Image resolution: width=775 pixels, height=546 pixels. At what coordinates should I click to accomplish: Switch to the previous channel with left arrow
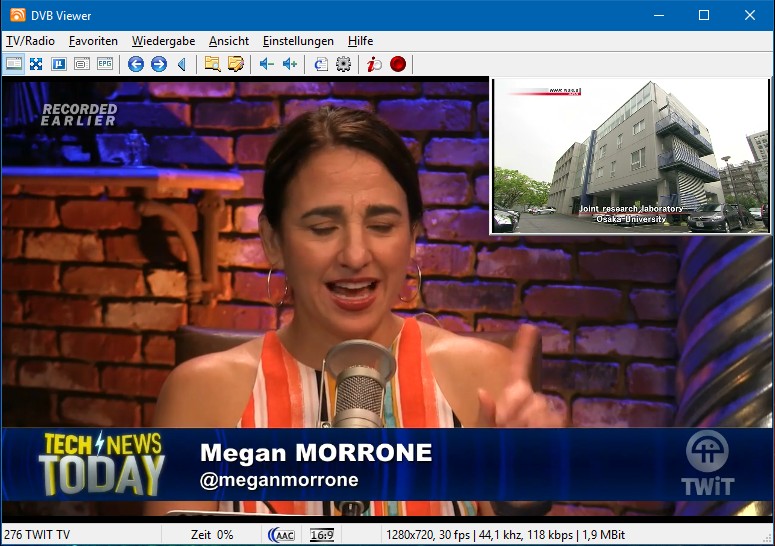[x=136, y=64]
